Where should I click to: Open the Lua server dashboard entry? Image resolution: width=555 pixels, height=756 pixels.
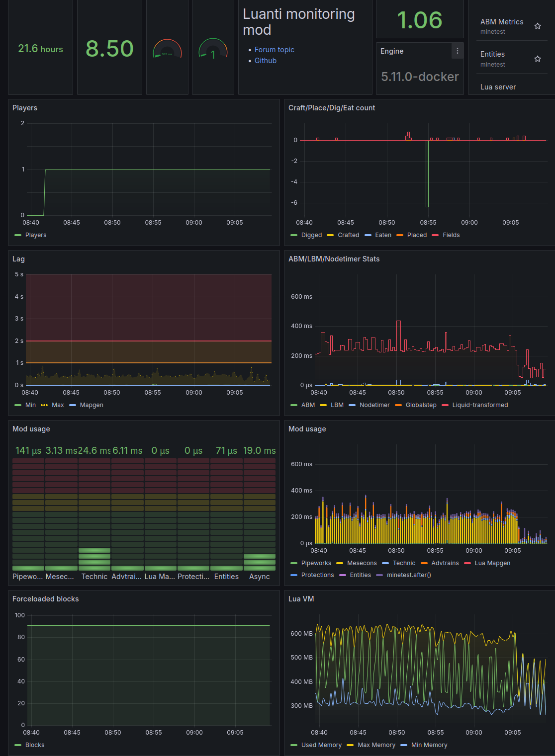pos(498,87)
